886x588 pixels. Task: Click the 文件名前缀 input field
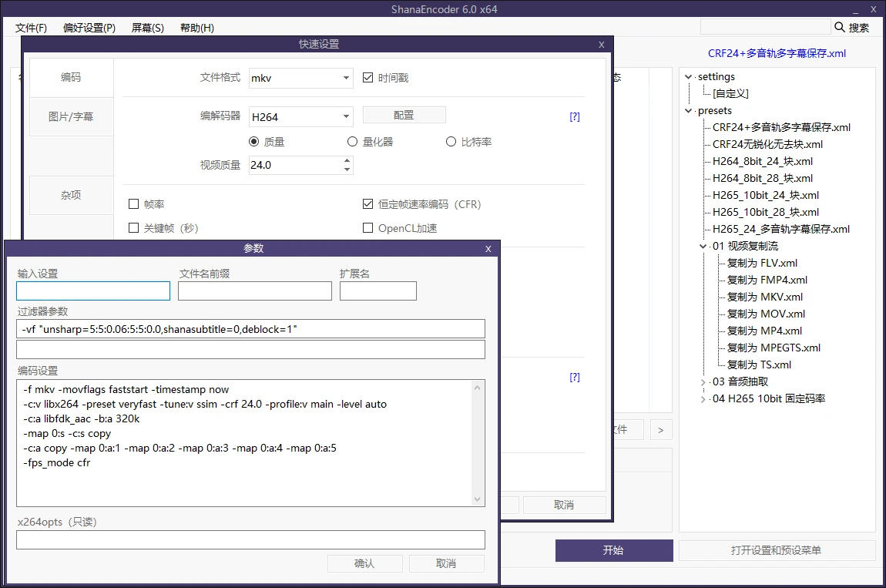255,291
